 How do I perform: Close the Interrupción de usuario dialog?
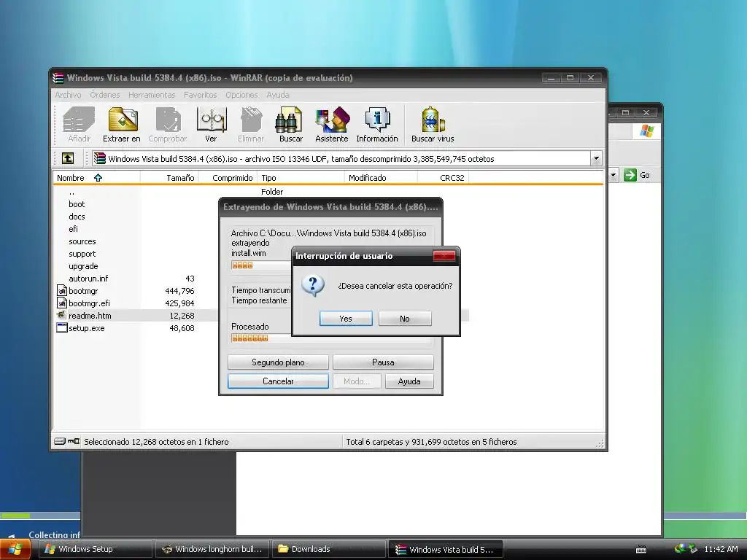click(x=444, y=256)
